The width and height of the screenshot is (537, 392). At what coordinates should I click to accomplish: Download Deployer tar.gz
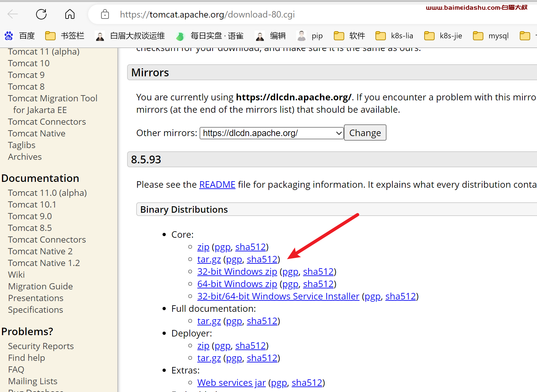[x=209, y=358]
